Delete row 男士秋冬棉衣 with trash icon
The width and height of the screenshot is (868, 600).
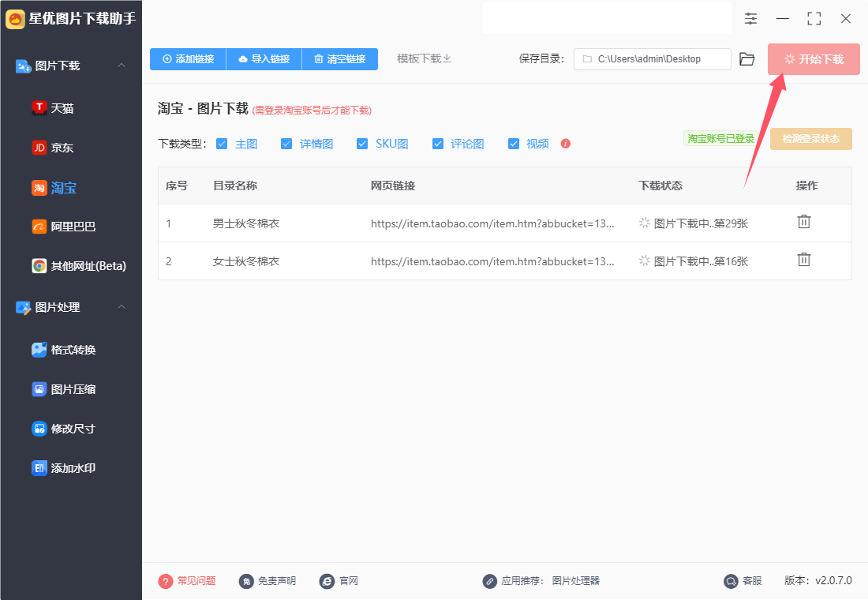click(x=804, y=222)
